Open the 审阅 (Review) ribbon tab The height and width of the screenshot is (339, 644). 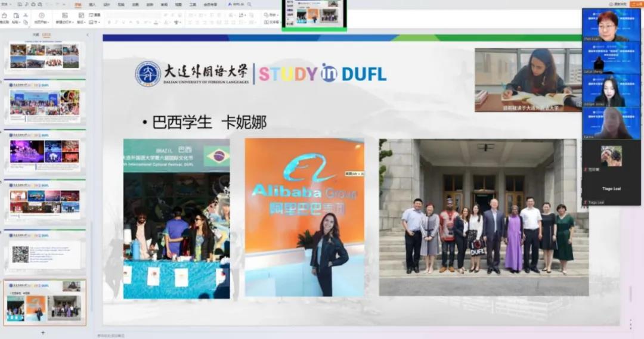(x=164, y=5)
